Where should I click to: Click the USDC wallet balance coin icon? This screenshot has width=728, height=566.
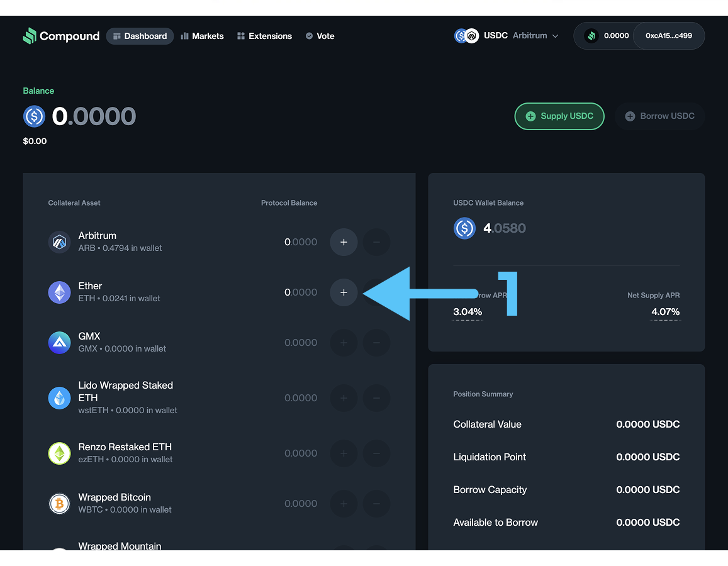[464, 228]
